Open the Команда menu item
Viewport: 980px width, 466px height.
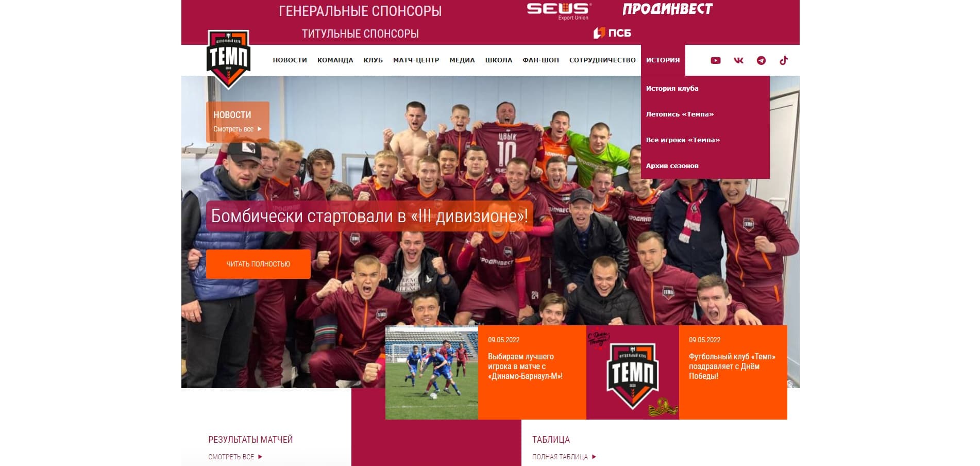coord(335,60)
